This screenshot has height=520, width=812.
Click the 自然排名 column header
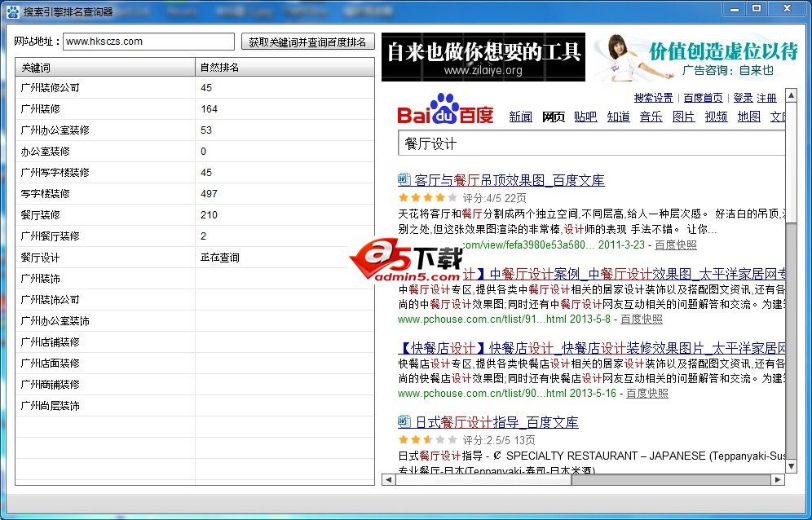click(x=285, y=68)
